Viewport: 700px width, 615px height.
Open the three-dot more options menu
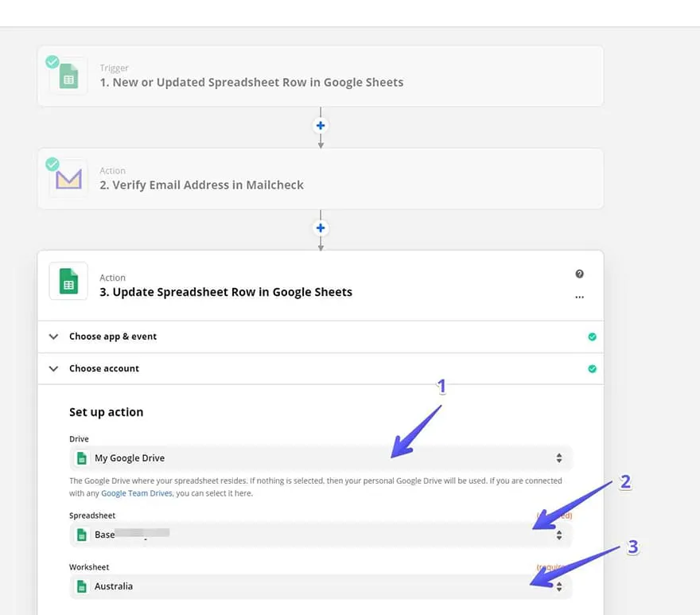click(579, 297)
